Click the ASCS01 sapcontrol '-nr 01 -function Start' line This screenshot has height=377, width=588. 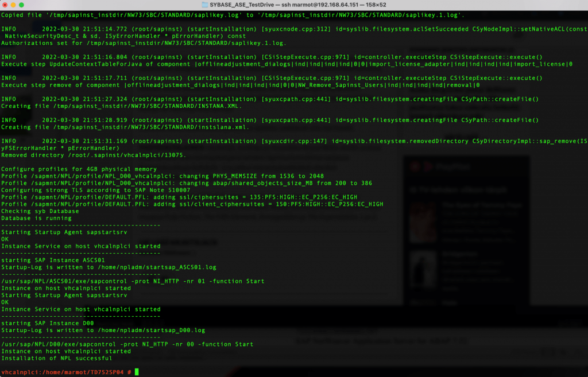[133, 281]
